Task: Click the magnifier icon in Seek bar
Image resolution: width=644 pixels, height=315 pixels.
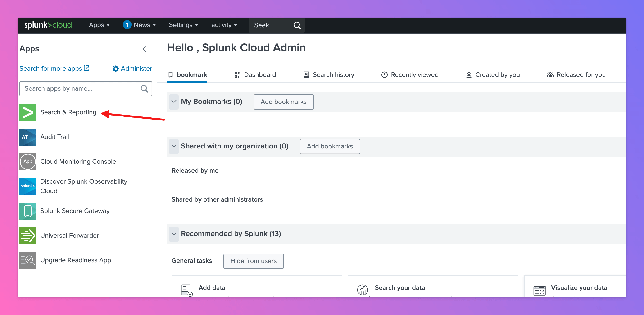Action: tap(297, 25)
